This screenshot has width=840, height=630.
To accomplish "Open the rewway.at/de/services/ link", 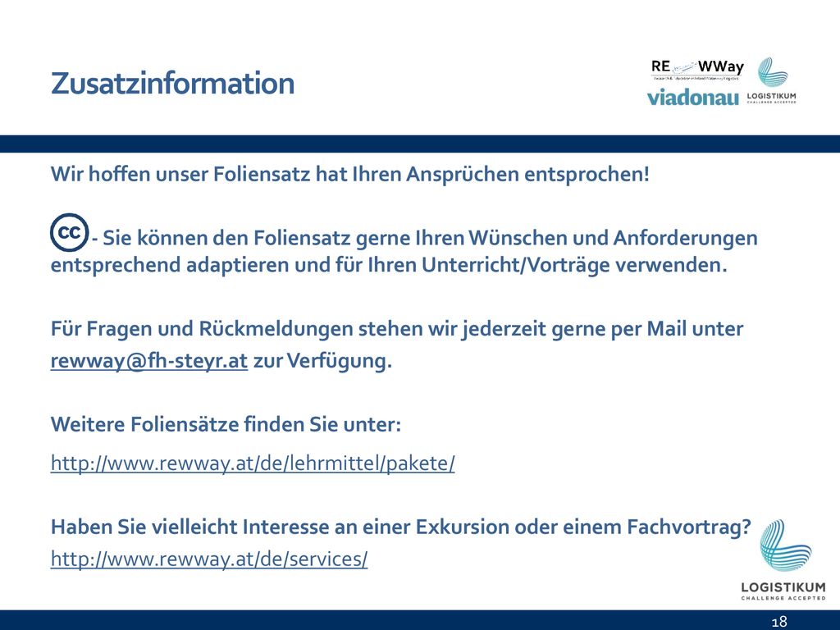I will pyautogui.click(x=209, y=559).
